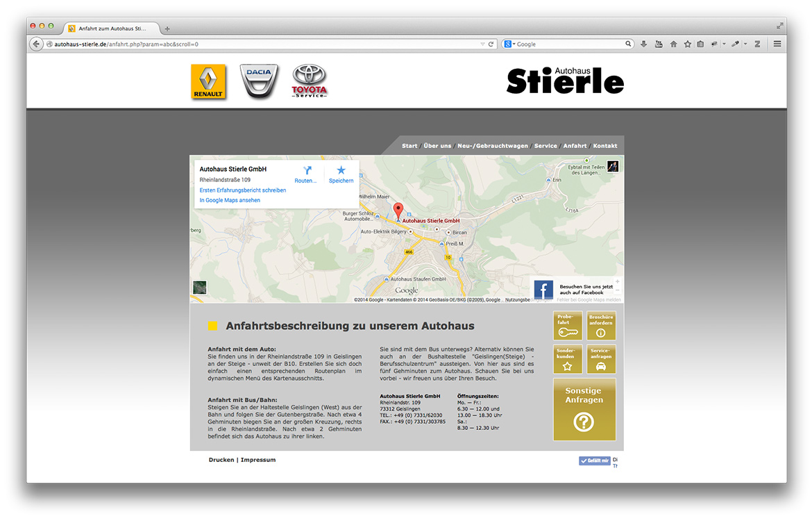Viewport: 812px width, 521px height.
Task: Click the red map pin marker
Action: [398, 210]
